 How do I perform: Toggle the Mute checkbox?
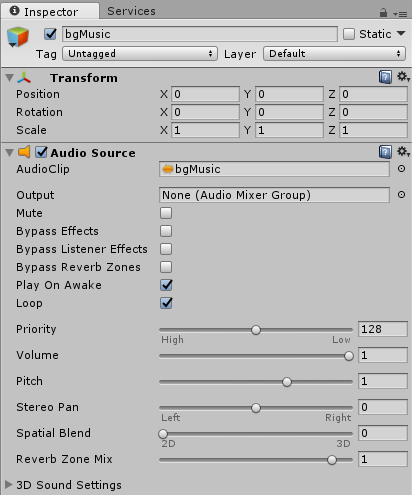(x=166, y=213)
